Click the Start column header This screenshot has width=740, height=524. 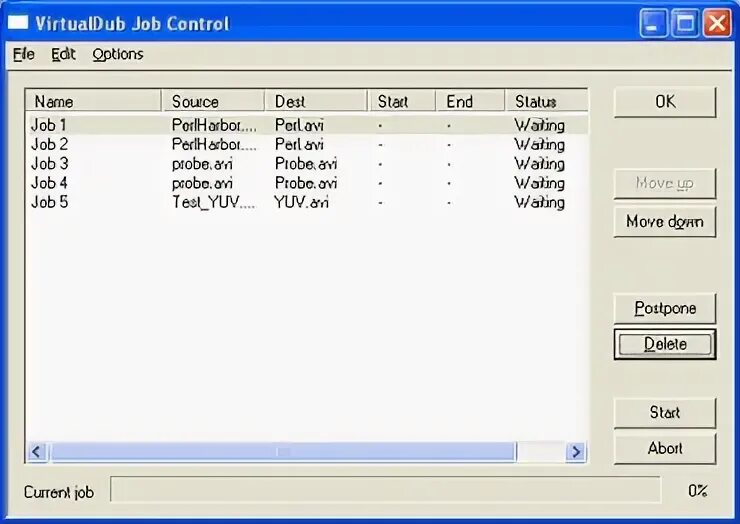(402, 101)
